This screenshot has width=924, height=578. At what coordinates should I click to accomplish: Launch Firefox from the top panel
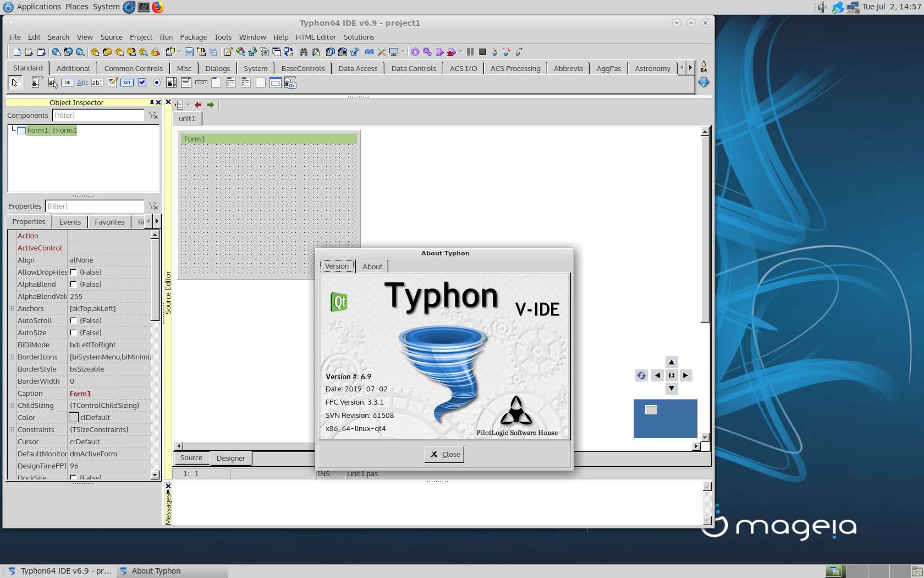158,7
